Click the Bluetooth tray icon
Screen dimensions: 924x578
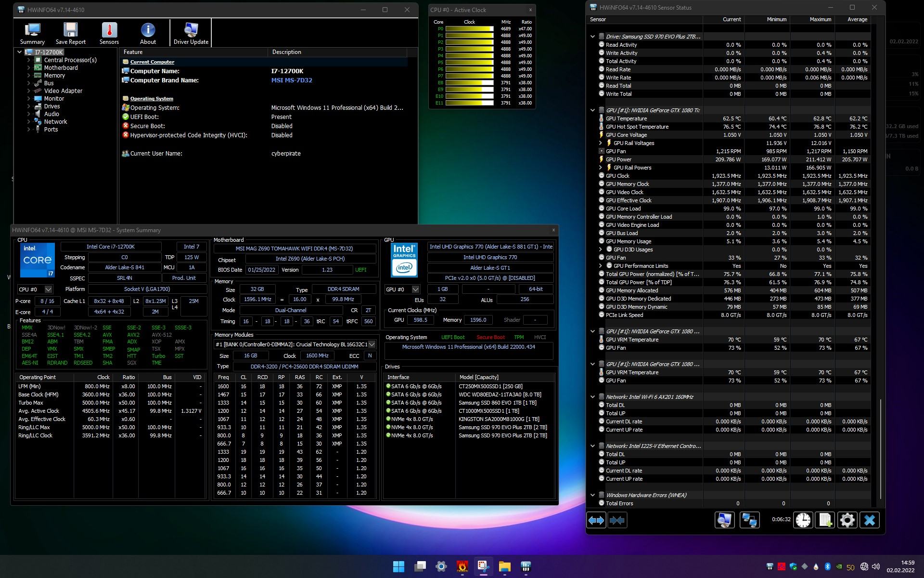pos(828,566)
